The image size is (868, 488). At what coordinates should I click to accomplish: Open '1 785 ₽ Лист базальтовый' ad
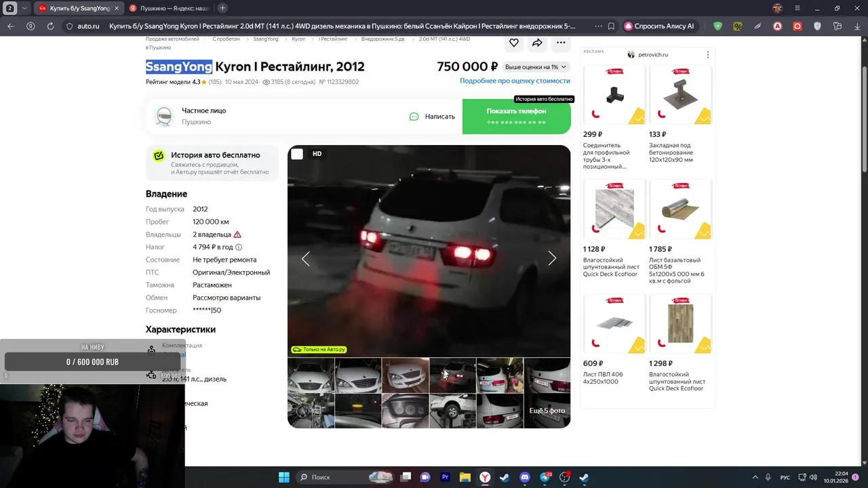tap(680, 232)
